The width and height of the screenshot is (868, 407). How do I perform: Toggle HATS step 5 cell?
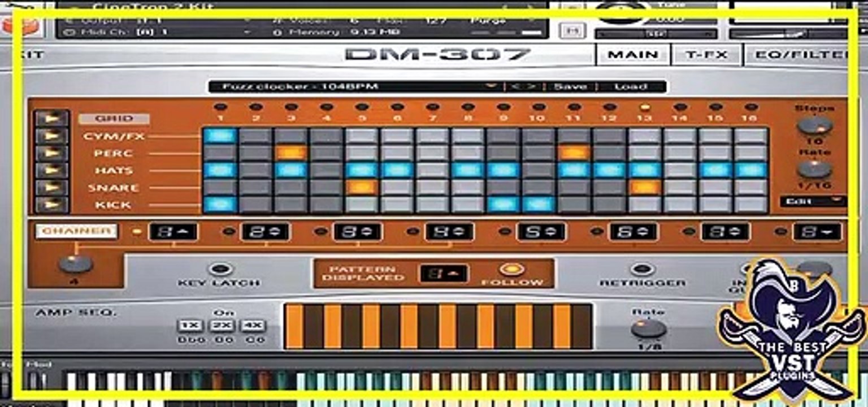tap(362, 170)
